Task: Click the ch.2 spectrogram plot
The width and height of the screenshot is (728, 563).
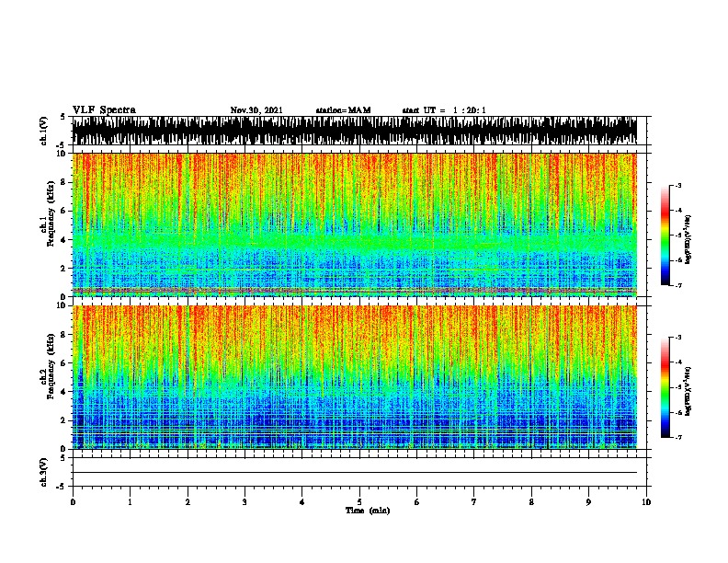Action: point(355,377)
